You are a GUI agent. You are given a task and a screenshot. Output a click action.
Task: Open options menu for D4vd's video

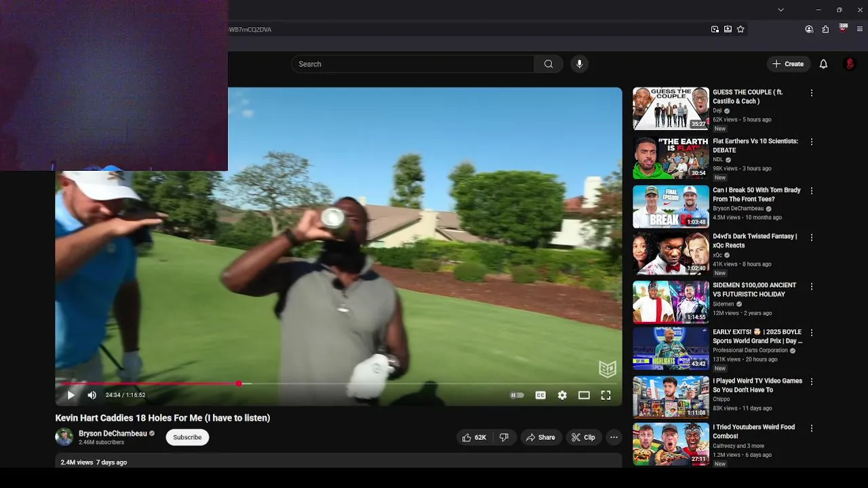tap(811, 237)
